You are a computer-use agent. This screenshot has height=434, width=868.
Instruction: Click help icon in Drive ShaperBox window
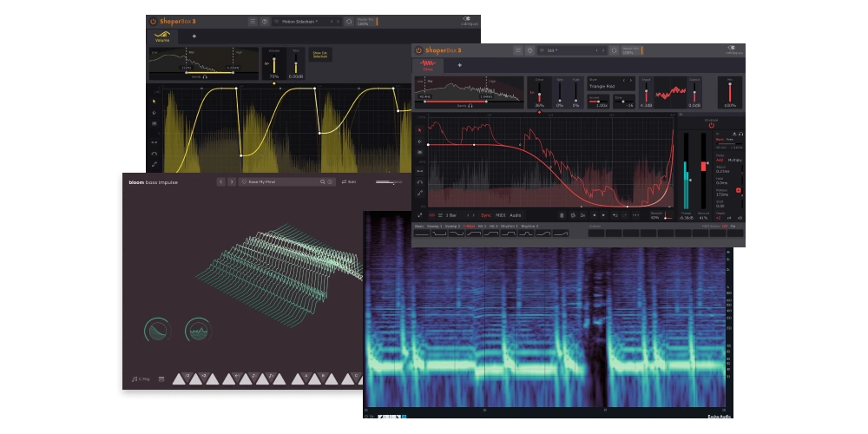click(529, 50)
